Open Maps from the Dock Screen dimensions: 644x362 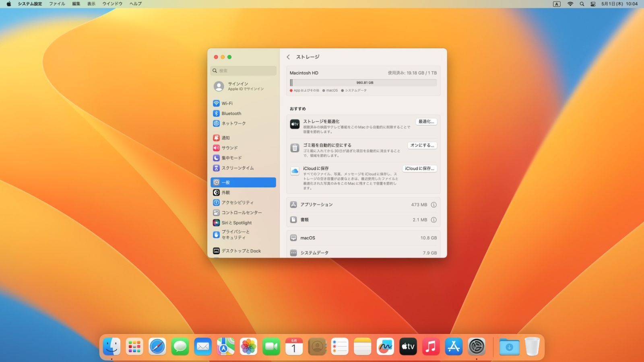tap(225, 346)
